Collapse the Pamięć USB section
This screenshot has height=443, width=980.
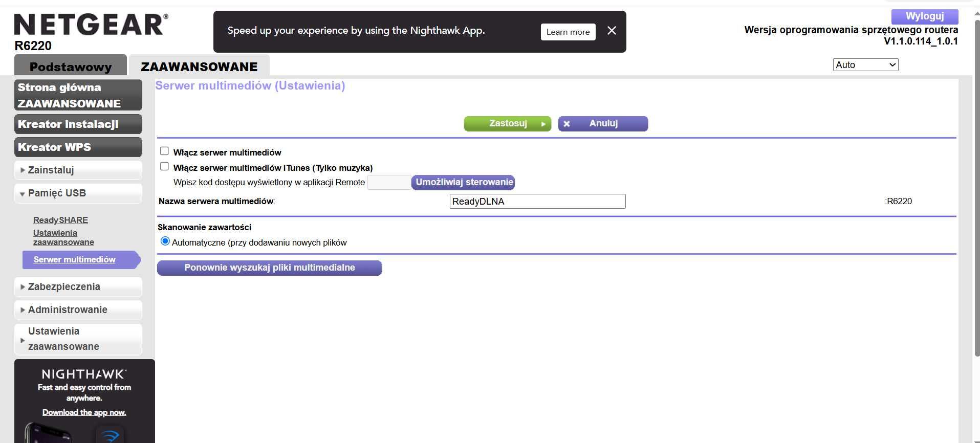[78, 193]
